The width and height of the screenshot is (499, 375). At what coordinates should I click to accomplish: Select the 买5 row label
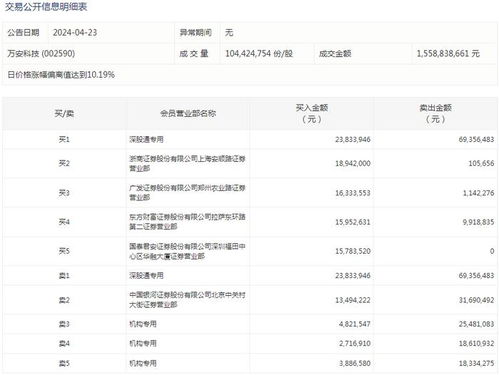[x=64, y=251]
